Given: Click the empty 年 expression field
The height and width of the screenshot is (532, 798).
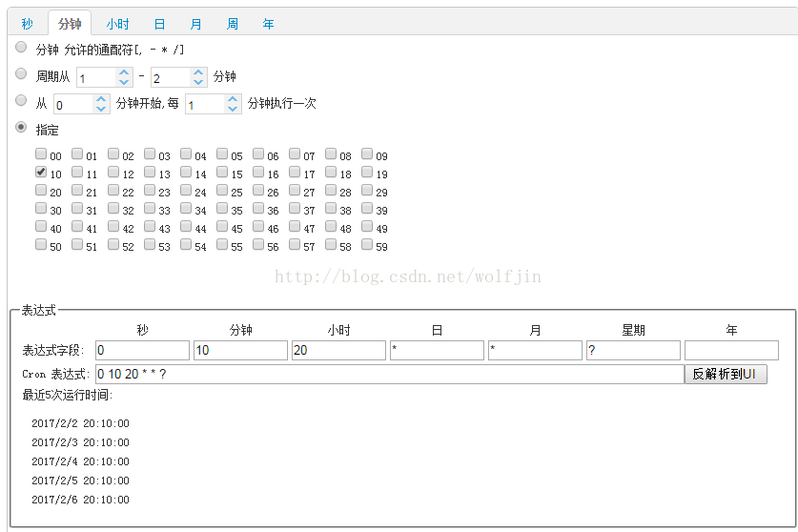Looking at the screenshot, I should 731,350.
